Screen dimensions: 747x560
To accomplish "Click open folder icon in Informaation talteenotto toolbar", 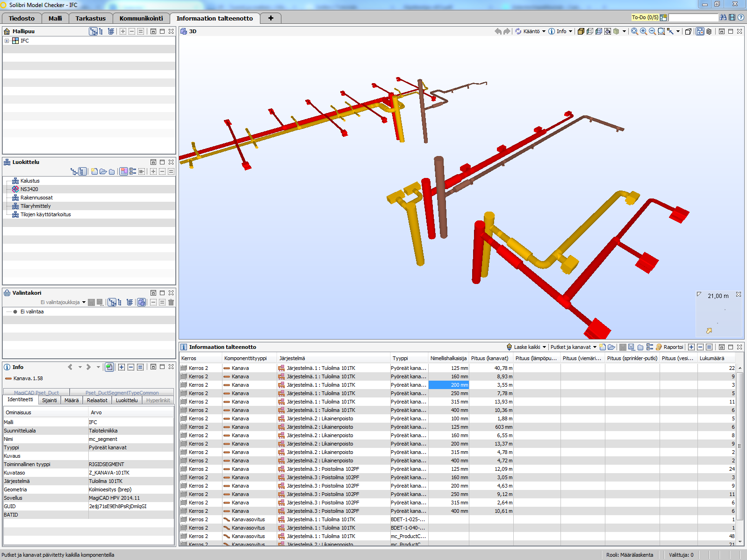I will pos(611,347).
